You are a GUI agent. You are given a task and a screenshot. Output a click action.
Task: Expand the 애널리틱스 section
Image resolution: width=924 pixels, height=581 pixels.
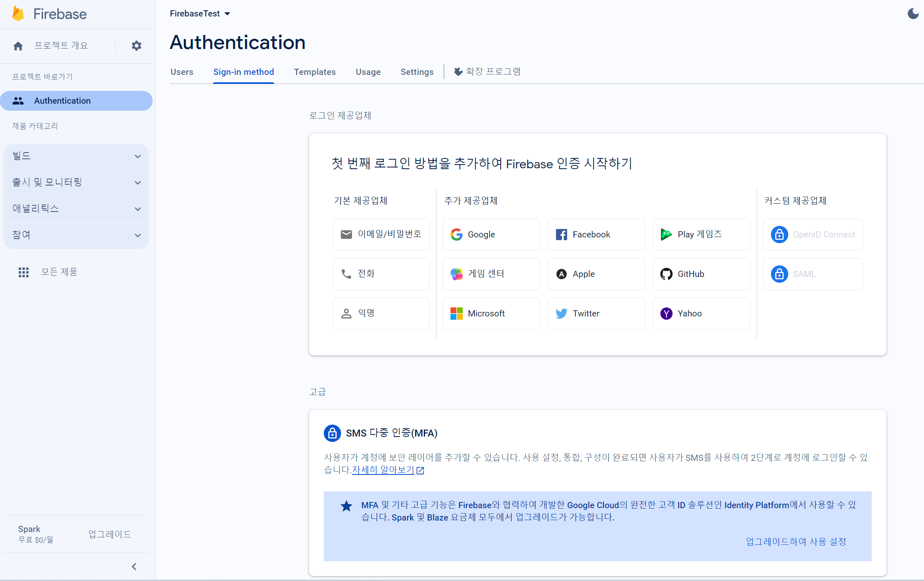(76, 209)
